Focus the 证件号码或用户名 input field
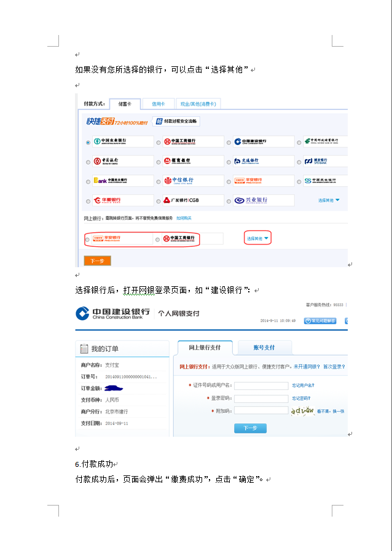This screenshot has height=551, width=392. click(261, 386)
